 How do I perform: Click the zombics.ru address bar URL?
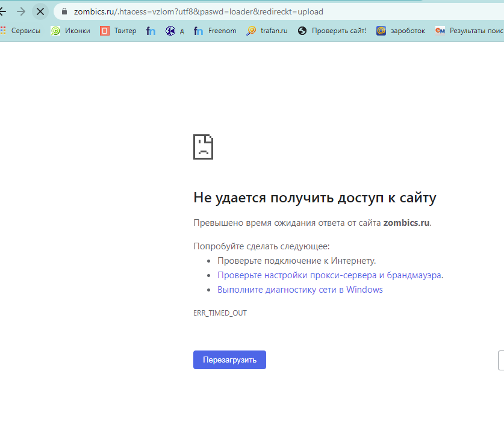click(x=199, y=11)
